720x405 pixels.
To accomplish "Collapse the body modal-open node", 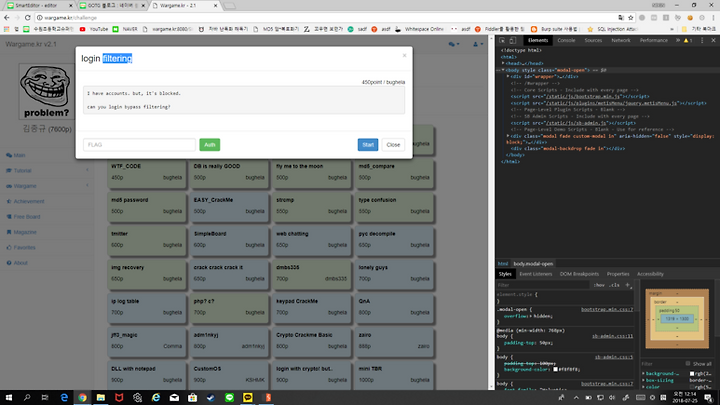I will (503, 70).
